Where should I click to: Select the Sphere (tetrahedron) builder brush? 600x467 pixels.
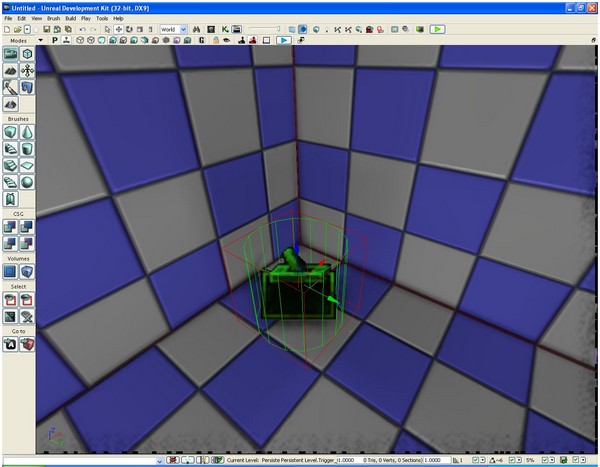click(27, 182)
